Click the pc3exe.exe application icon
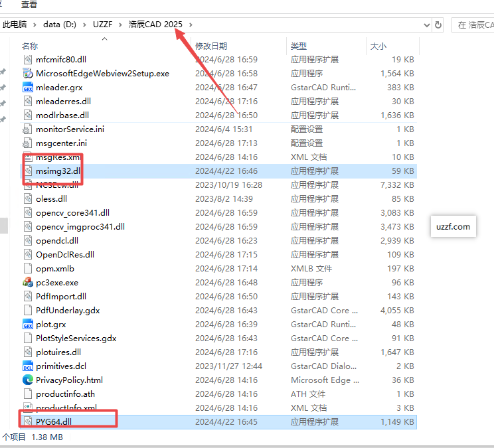This screenshot has width=494, height=448. [x=28, y=283]
